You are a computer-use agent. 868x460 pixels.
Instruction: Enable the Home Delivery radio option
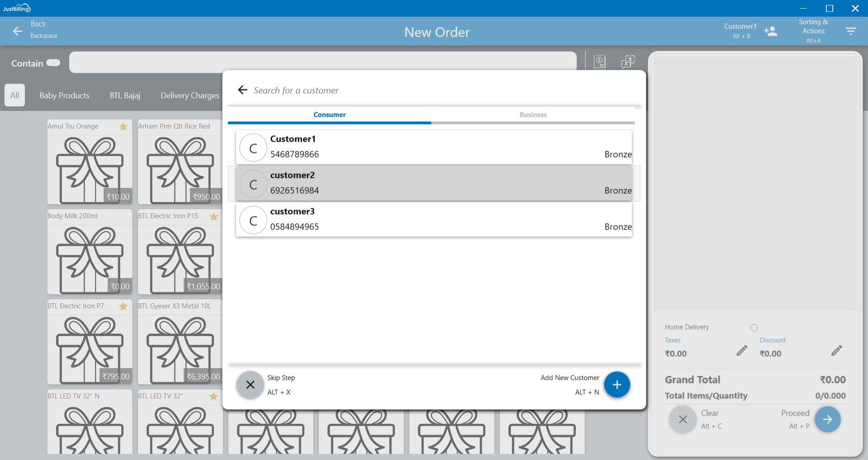click(754, 328)
